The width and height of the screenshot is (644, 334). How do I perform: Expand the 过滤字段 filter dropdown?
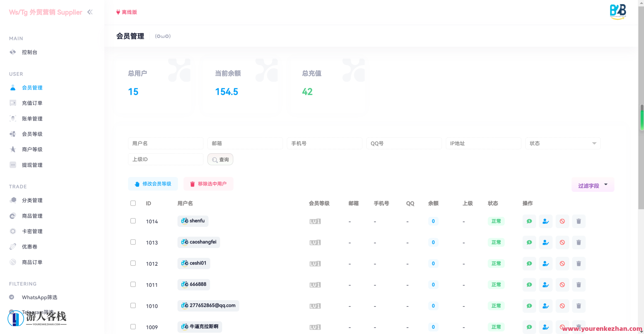(593, 185)
